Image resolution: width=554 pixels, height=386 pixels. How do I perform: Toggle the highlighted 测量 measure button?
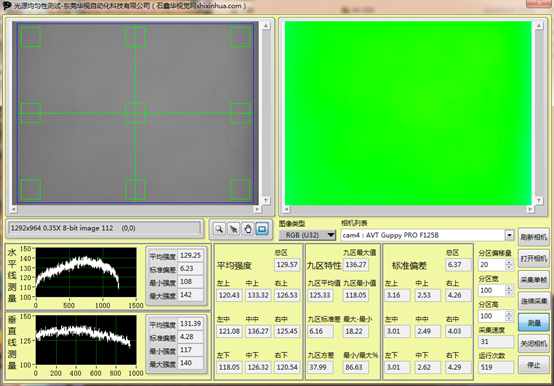(x=534, y=322)
